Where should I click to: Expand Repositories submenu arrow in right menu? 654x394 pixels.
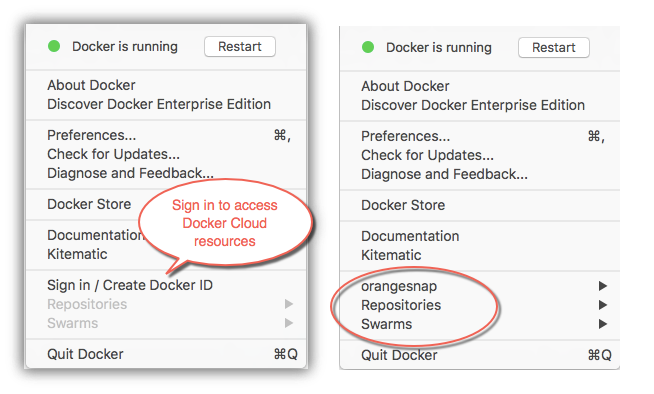pyautogui.click(x=603, y=305)
